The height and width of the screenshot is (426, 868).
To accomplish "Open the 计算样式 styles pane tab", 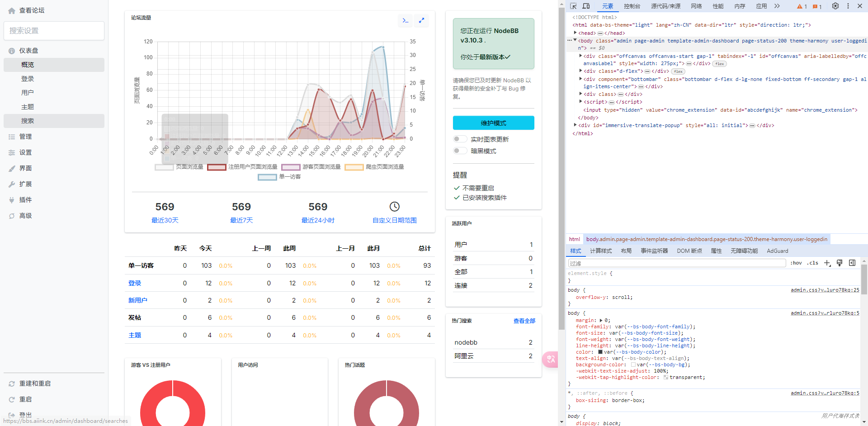I will point(601,251).
